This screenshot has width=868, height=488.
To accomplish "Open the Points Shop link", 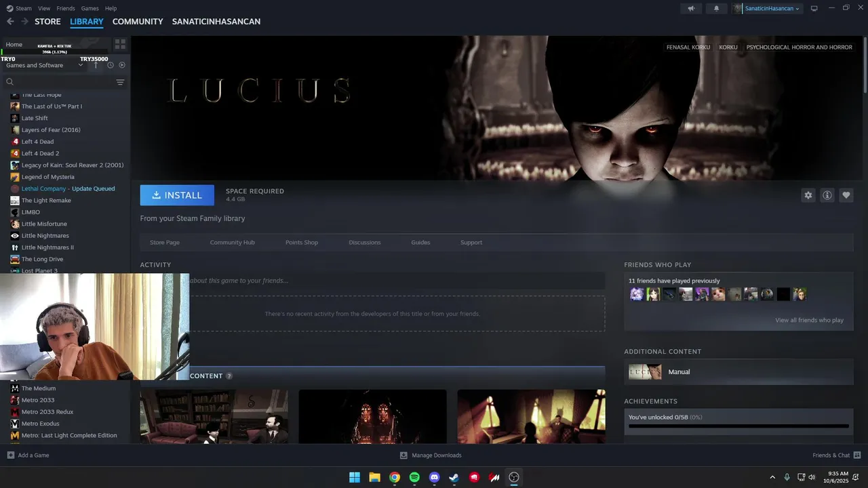I will (x=302, y=242).
